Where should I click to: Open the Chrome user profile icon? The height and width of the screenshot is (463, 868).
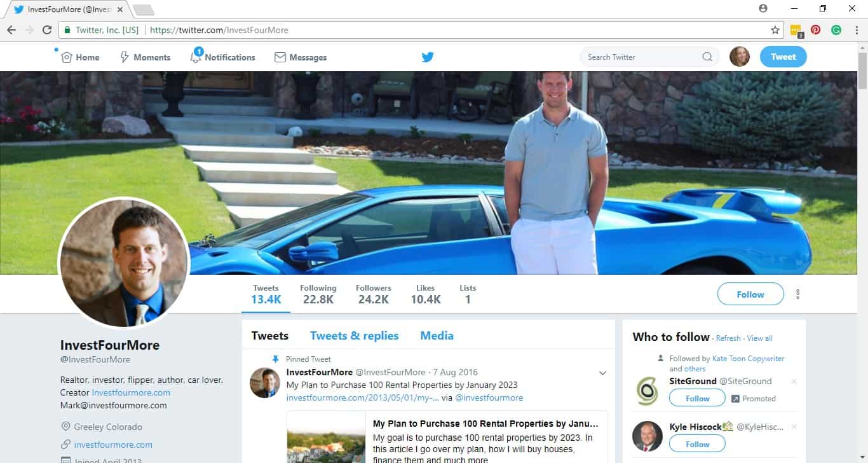point(763,9)
